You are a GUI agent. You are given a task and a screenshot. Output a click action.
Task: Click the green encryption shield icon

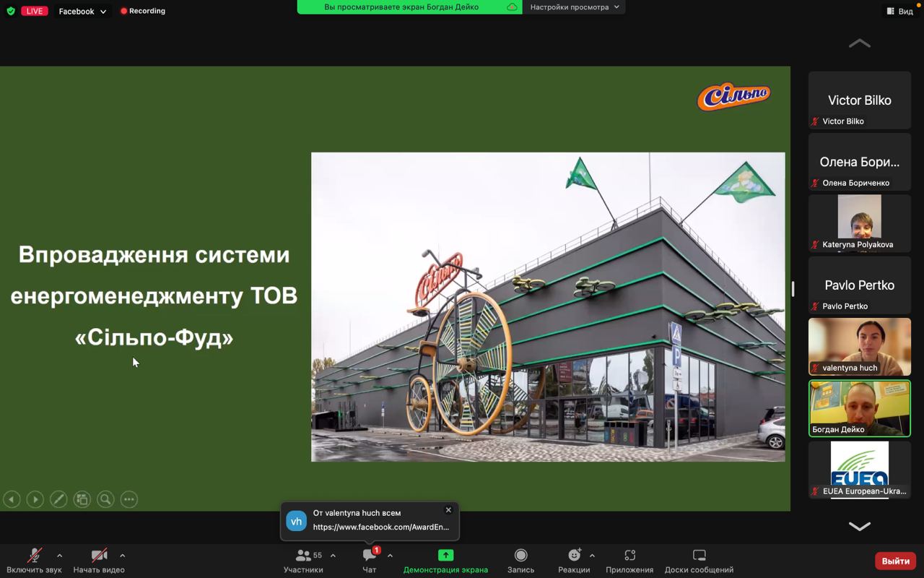coord(11,11)
